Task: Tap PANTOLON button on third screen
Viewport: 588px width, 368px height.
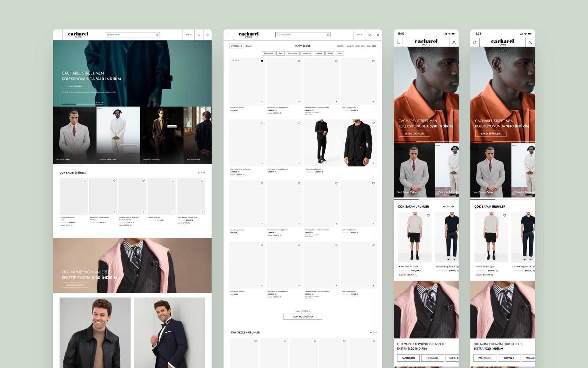Action: pyautogui.click(x=408, y=358)
